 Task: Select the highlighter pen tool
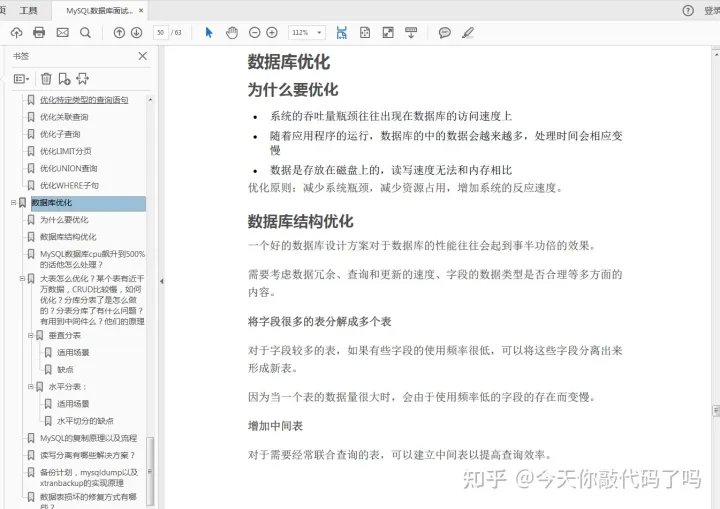468,33
